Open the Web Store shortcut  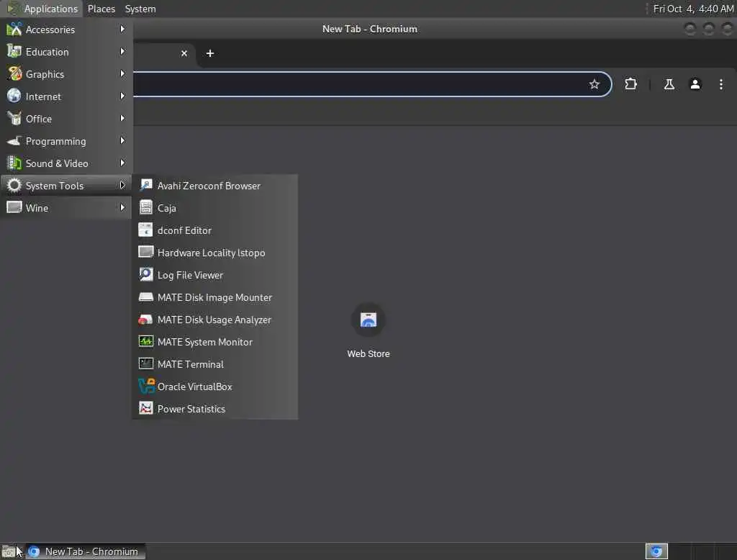[x=368, y=330]
